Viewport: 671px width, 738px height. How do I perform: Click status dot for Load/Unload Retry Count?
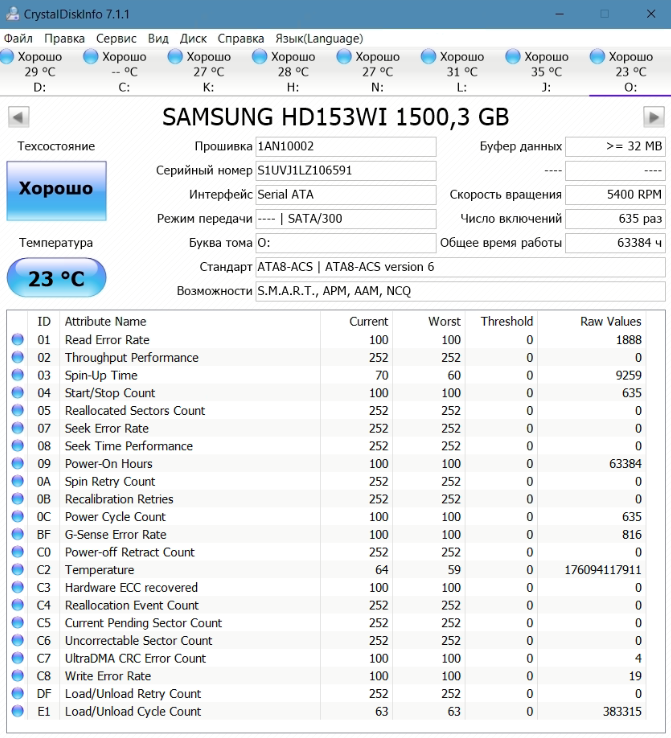[18, 693]
